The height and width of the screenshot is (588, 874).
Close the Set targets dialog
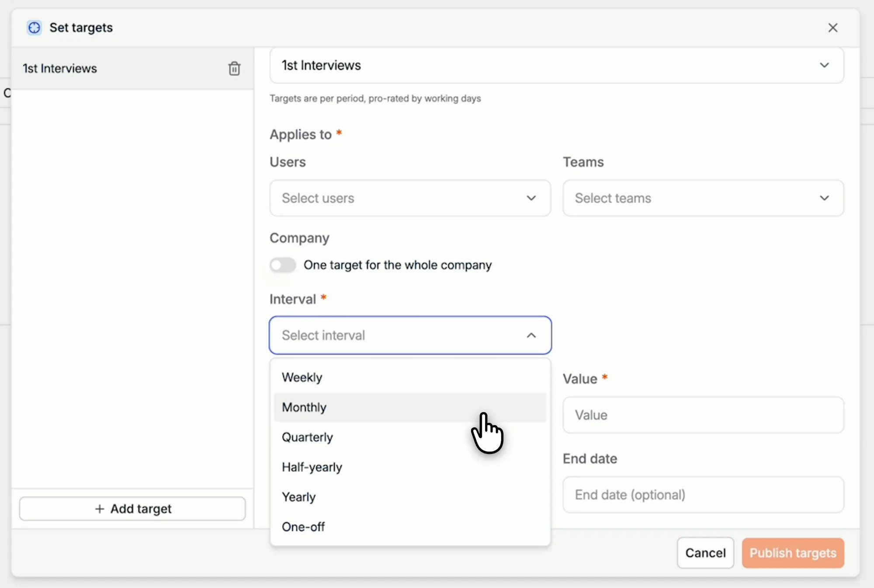[832, 28]
